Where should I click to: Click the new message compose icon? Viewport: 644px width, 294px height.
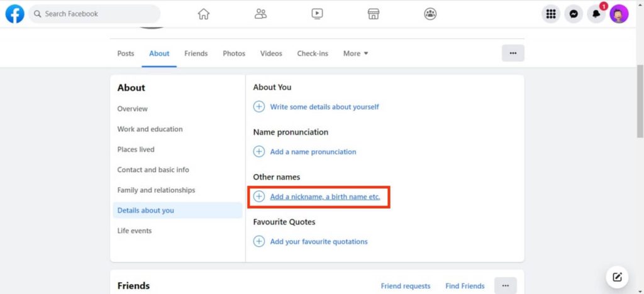(618, 277)
